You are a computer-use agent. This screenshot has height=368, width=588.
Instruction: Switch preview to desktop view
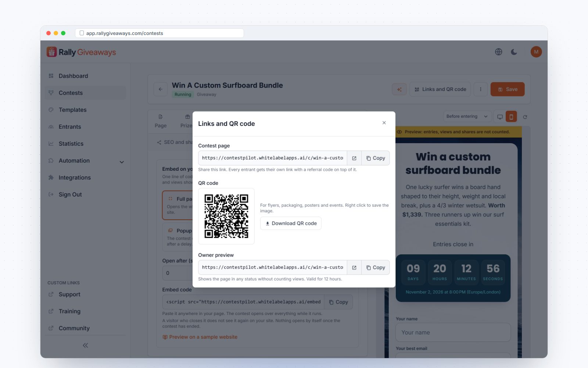[500, 117]
